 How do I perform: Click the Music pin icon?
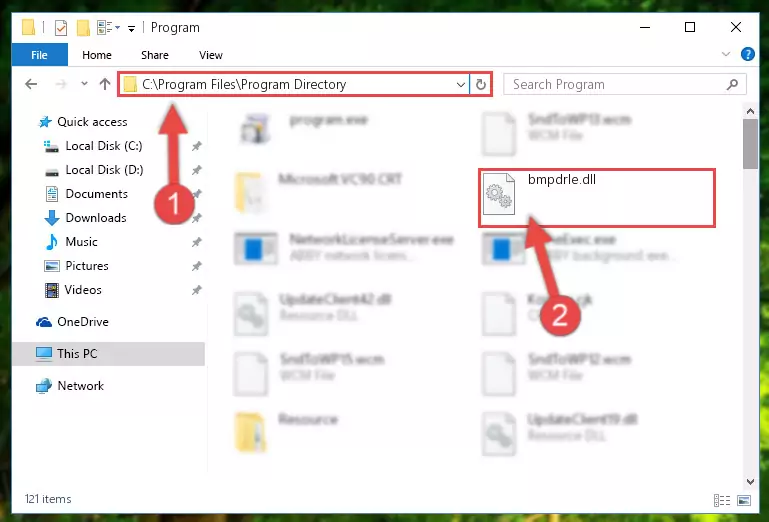click(197, 242)
